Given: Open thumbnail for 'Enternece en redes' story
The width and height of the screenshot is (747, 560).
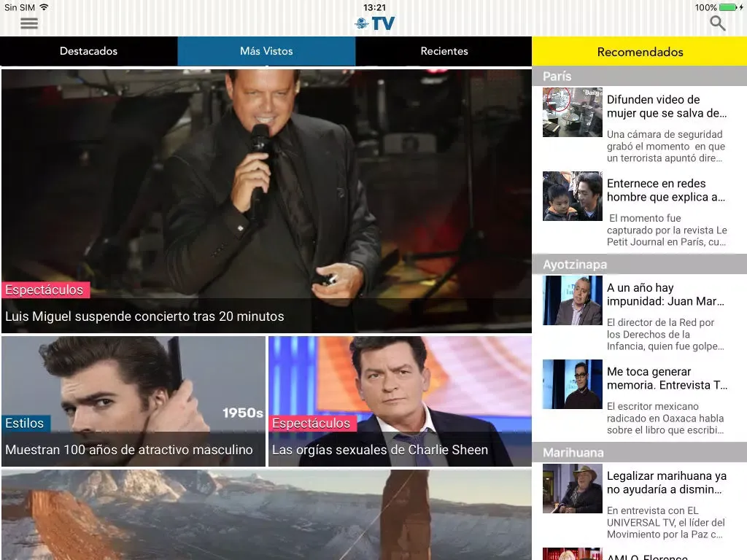Looking at the screenshot, I should pyautogui.click(x=572, y=196).
